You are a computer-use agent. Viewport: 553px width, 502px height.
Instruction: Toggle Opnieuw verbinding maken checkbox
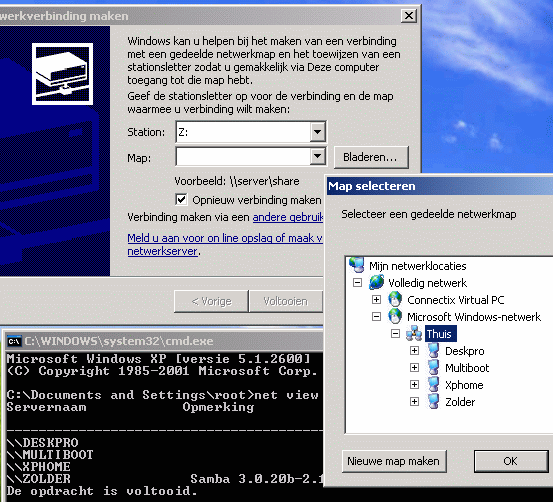[x=181, y=199]
